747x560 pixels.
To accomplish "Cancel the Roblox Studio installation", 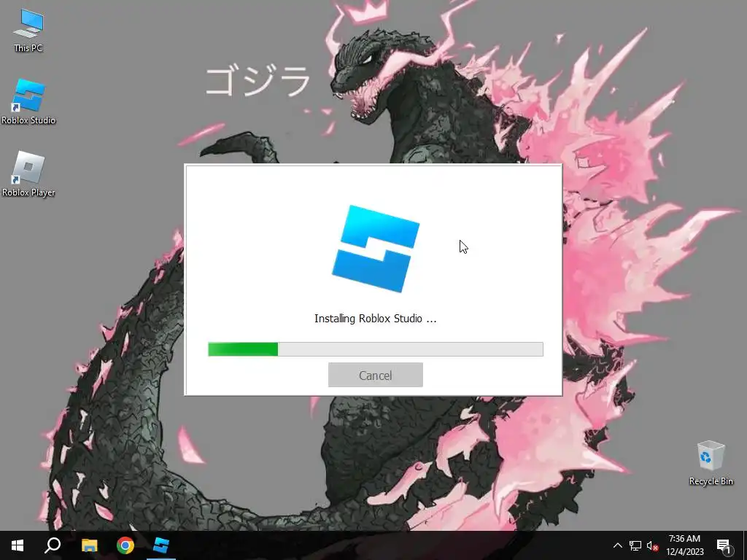I will (376, 375).
